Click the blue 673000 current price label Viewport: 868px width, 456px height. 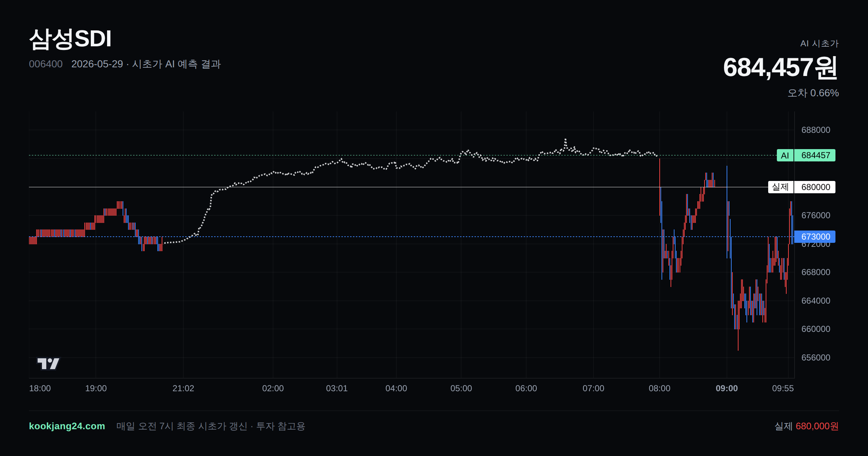pos(815,237)
